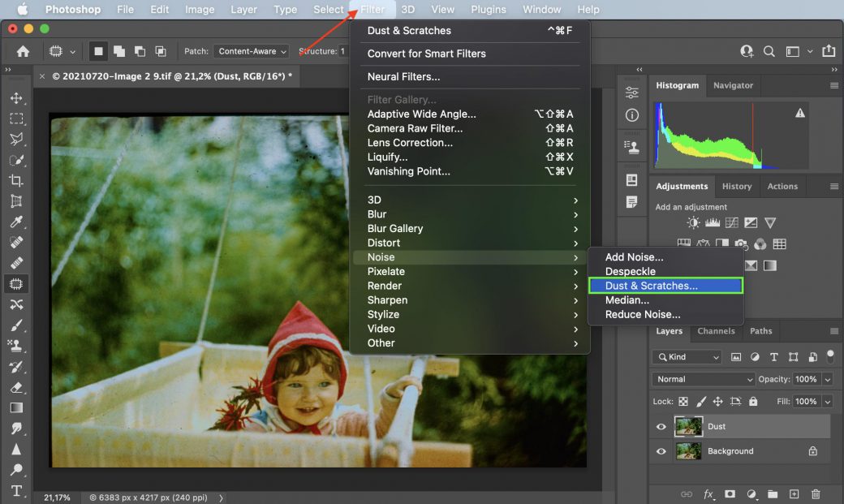The height and width of the screenshot is (504, 844).
Task: Open the Brightness/Contrast adjustment
Action: 692,222
